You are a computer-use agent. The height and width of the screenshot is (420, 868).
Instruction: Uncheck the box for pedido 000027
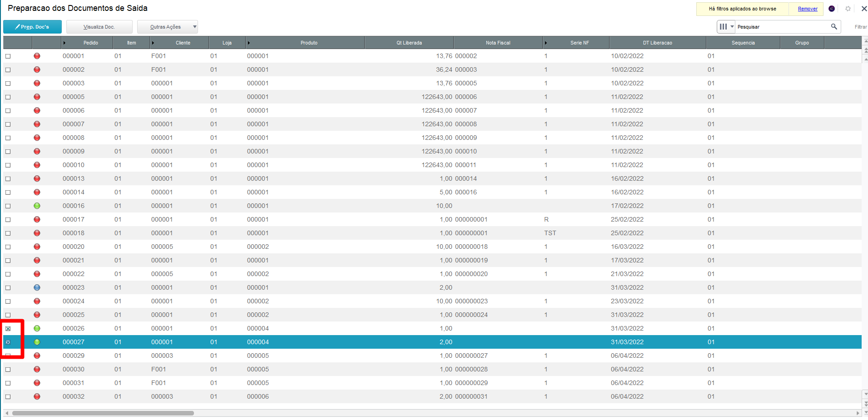click(8, 342)
